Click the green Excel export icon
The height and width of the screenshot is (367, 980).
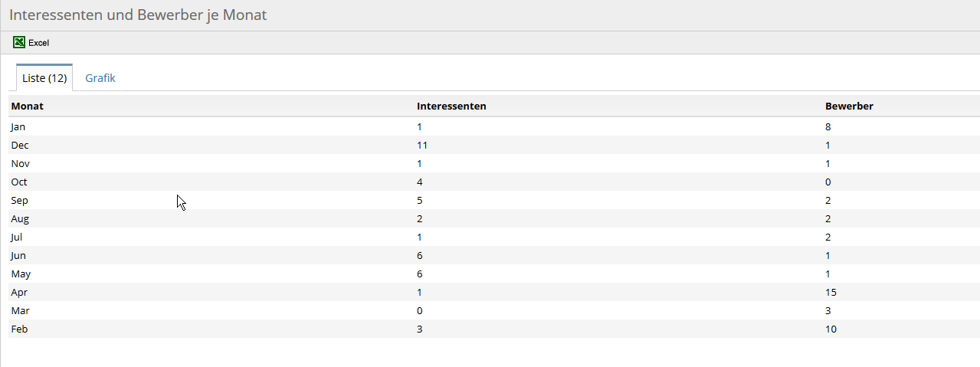[19, 42]
